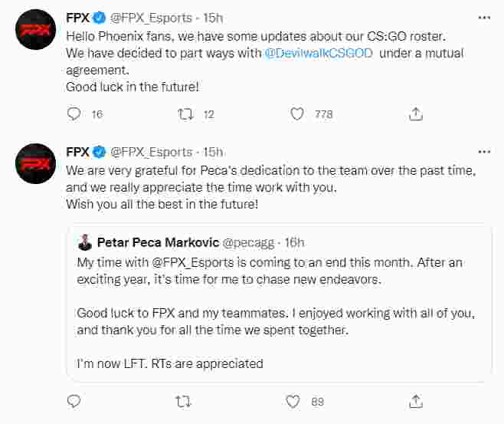The image size is (504, 424).
Task: Open the 15h timestamp of the second tweet
Action: coord(211,152)
